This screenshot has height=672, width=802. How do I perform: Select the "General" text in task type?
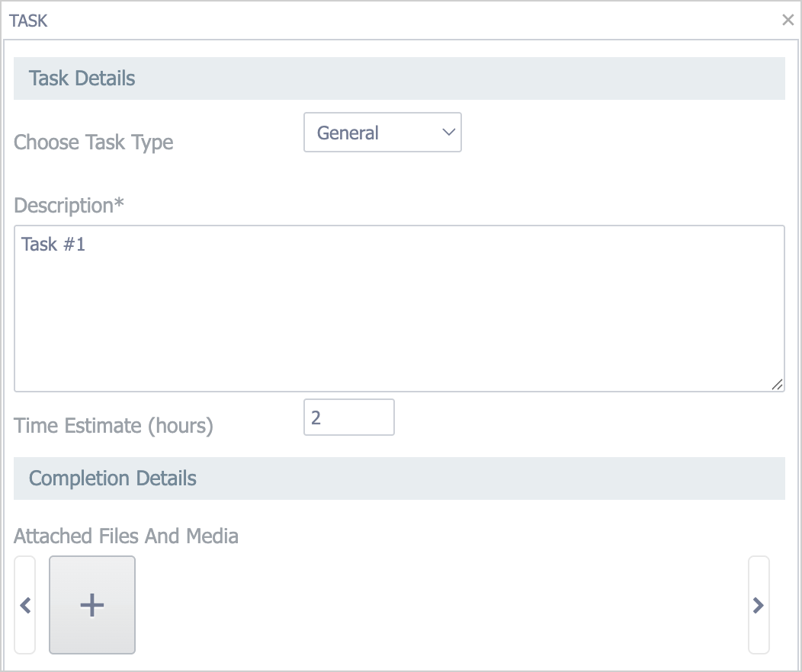pyautogui.click(x=348, y=133)
